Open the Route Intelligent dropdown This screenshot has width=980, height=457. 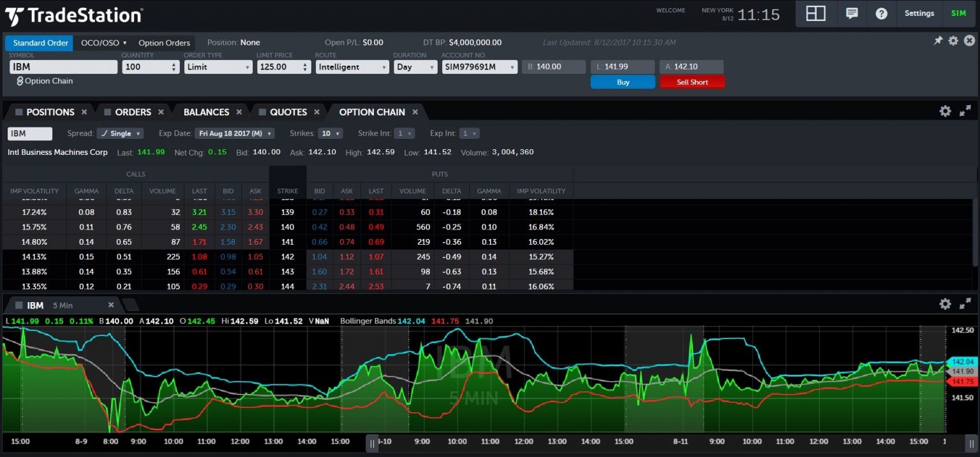pos(352,67)
